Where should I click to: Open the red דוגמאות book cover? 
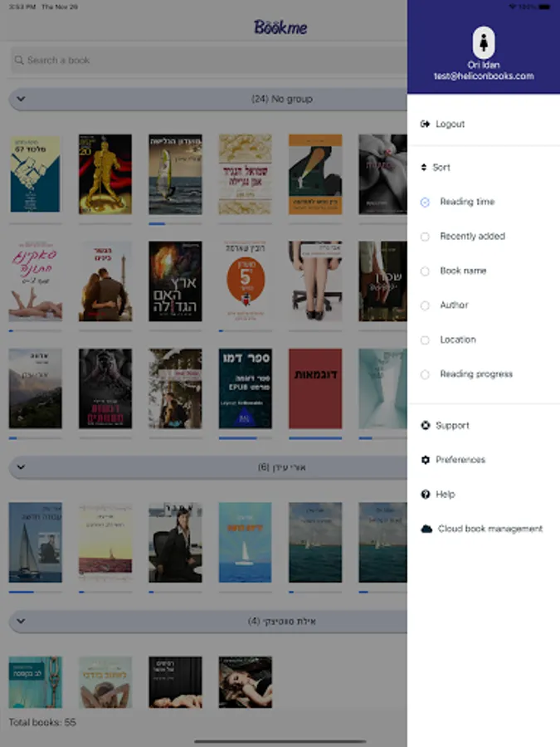(315, 388)
